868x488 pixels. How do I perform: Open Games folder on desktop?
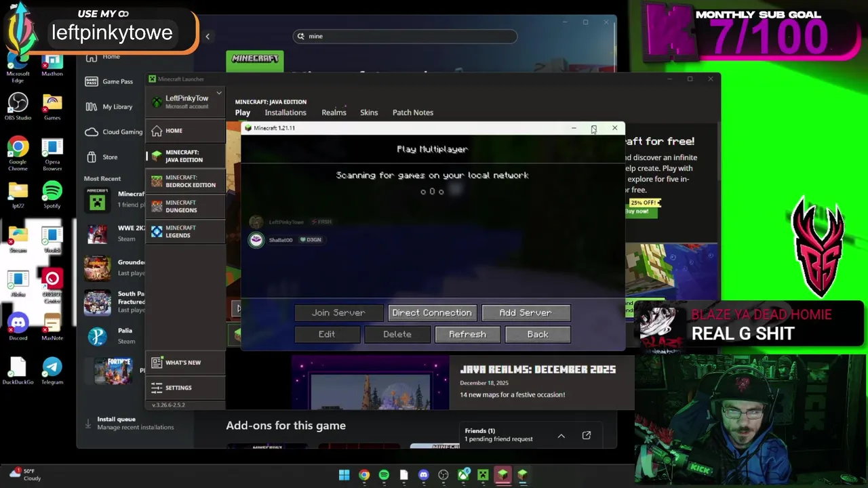coord(52,107)
